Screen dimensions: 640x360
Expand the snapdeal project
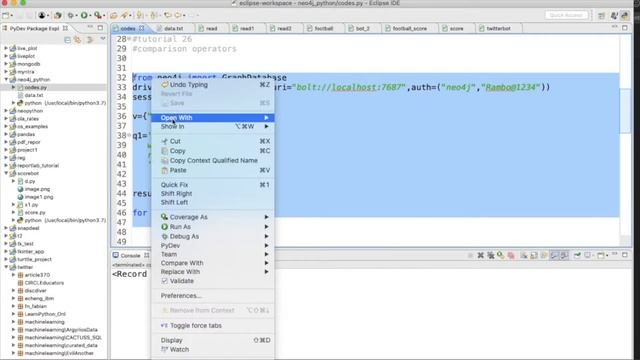coord(6,228)
